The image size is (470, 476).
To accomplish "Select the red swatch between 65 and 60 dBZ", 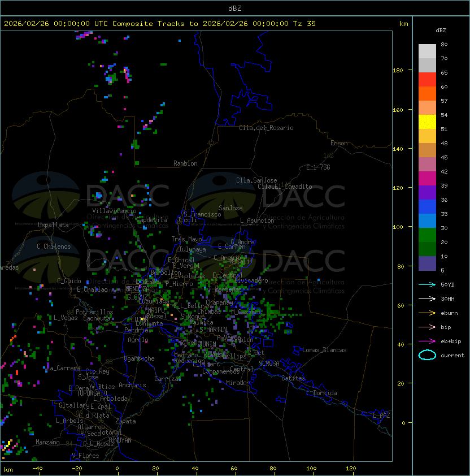I will coord(427,80).
